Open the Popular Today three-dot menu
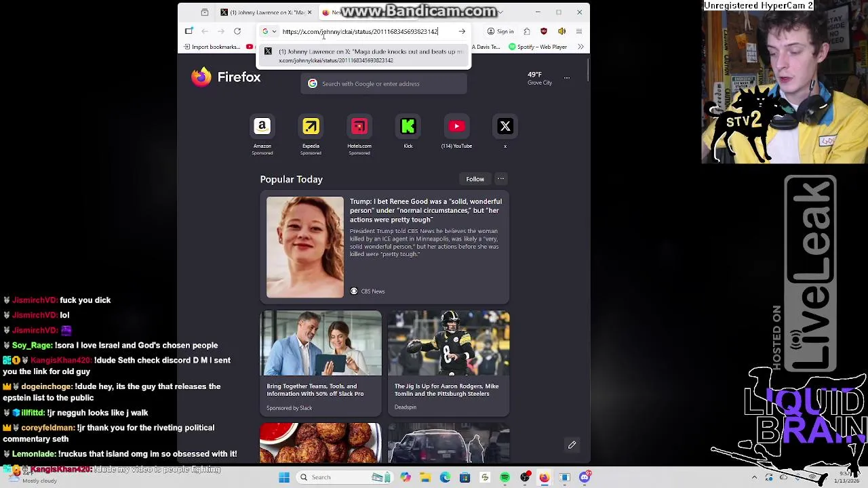Viewport: 868px width, 488px height. tap(500, 179)
